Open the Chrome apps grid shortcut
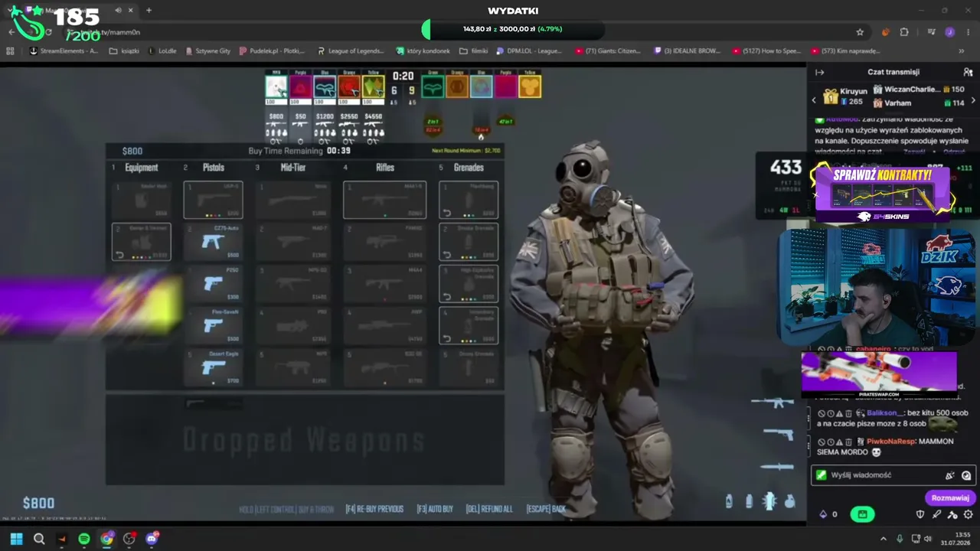The image size is (980, 551). pos(10,51)
